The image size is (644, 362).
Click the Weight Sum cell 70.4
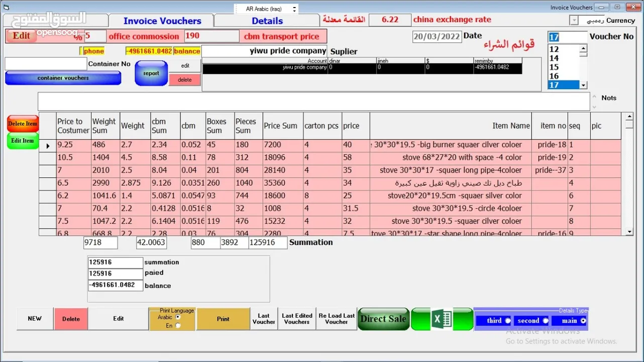coord(105,208)
